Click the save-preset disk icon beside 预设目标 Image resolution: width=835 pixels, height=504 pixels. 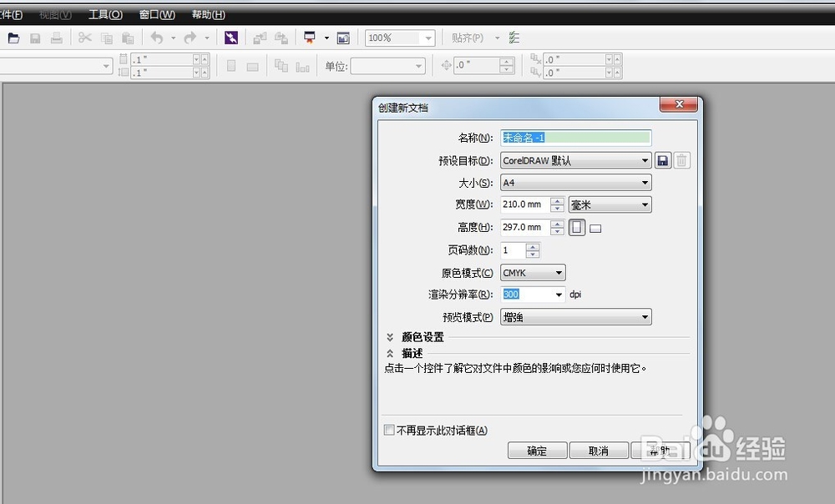tap(662, 160)
